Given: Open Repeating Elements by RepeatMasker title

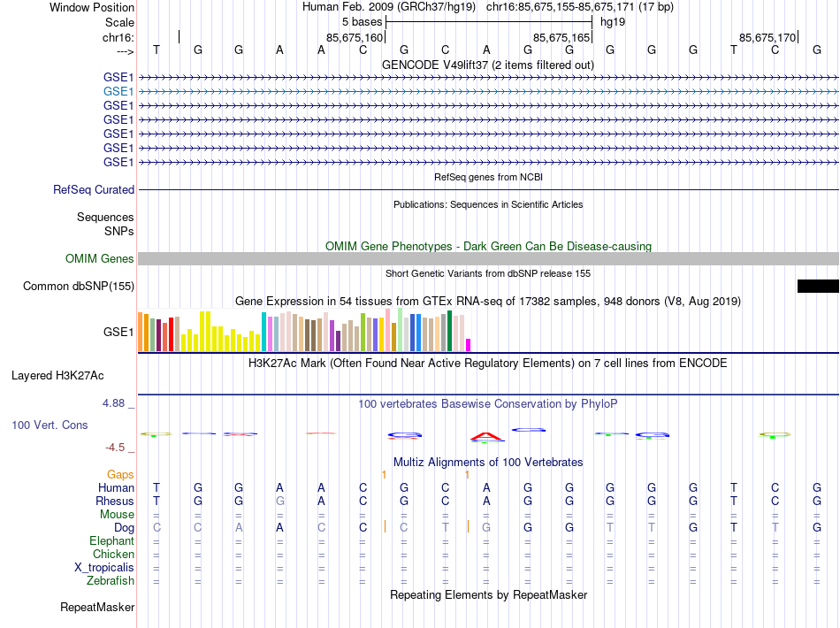Looking at the screenshot, I should click(489, 594).
